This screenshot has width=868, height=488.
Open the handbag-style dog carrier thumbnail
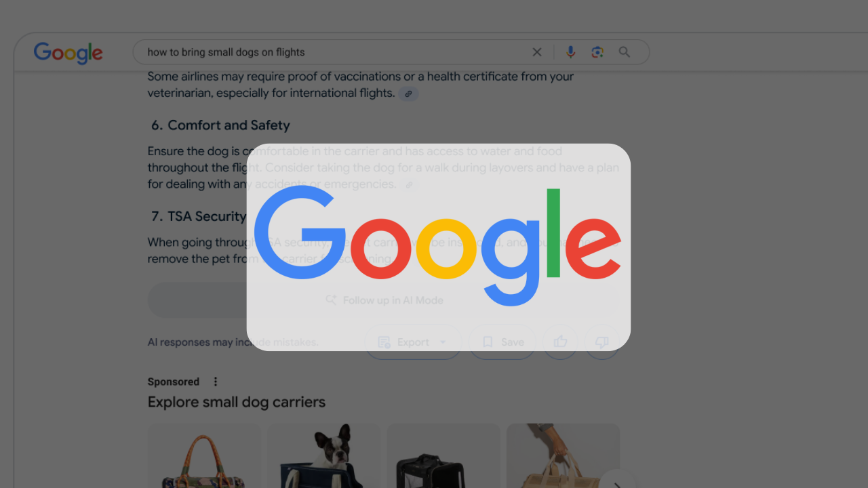pyautogui.click(x=204, y=455)
